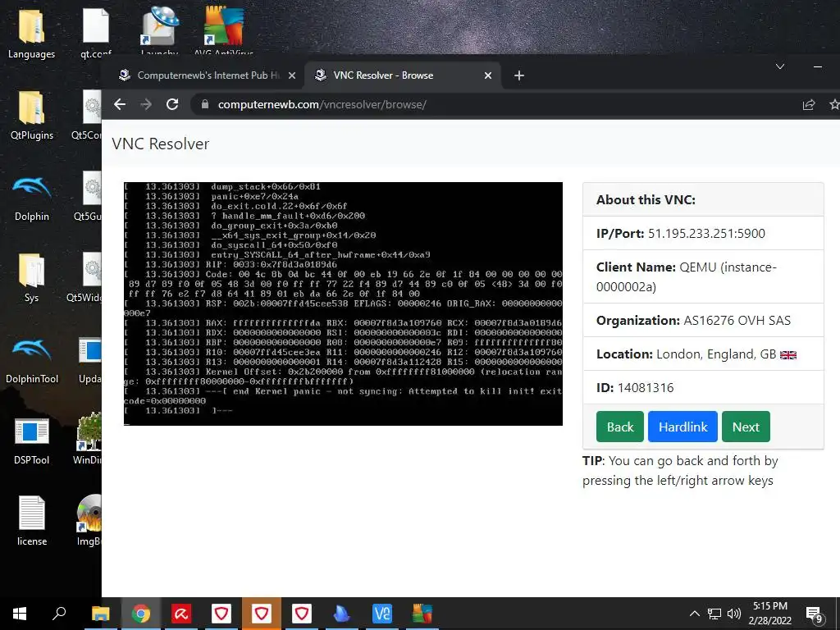Click the green Back button

tap(620, 427)
